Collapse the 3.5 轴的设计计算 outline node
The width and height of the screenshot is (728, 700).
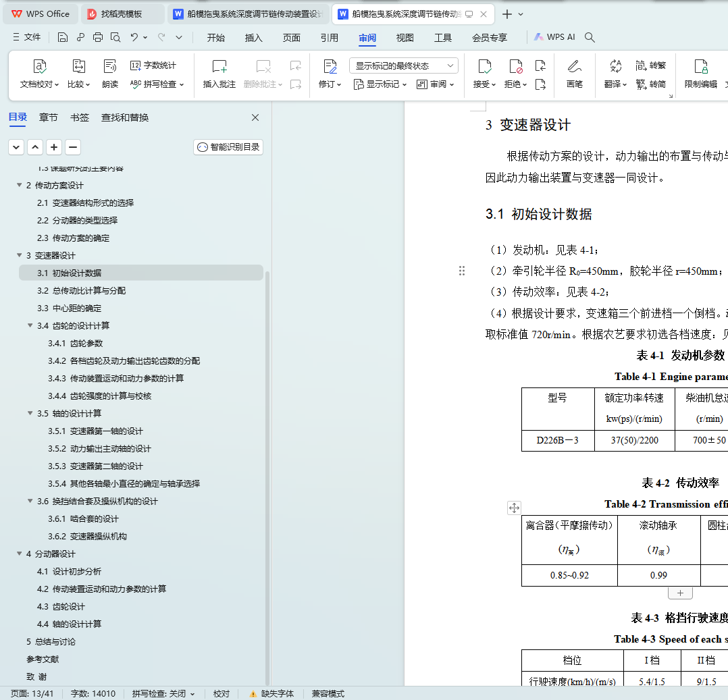30,413
